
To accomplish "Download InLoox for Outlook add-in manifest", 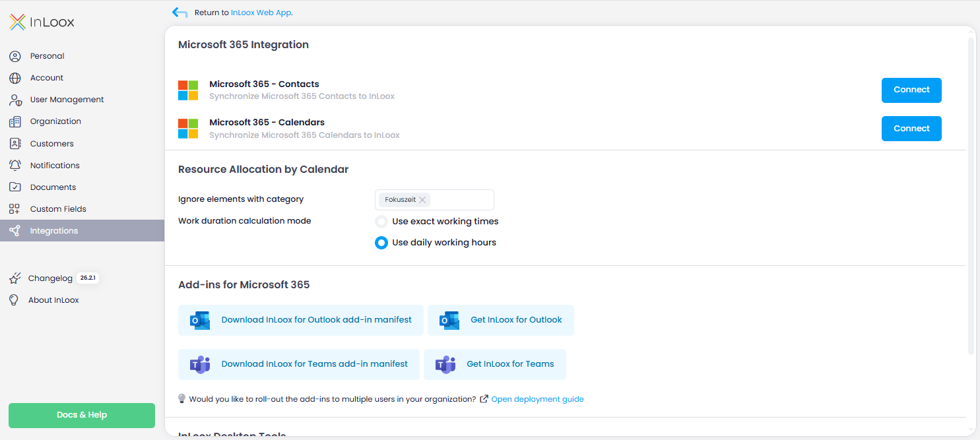I will pos(302,320).
